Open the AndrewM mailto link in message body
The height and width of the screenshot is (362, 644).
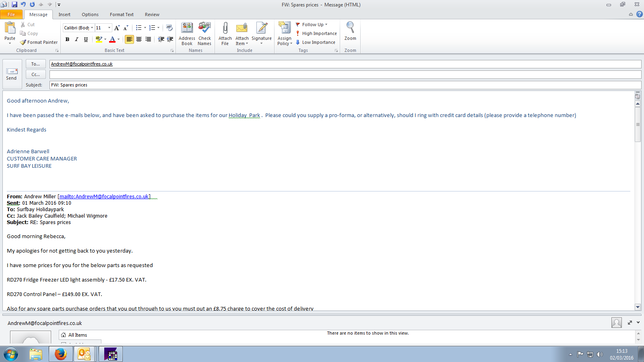[x=104, y=197]
